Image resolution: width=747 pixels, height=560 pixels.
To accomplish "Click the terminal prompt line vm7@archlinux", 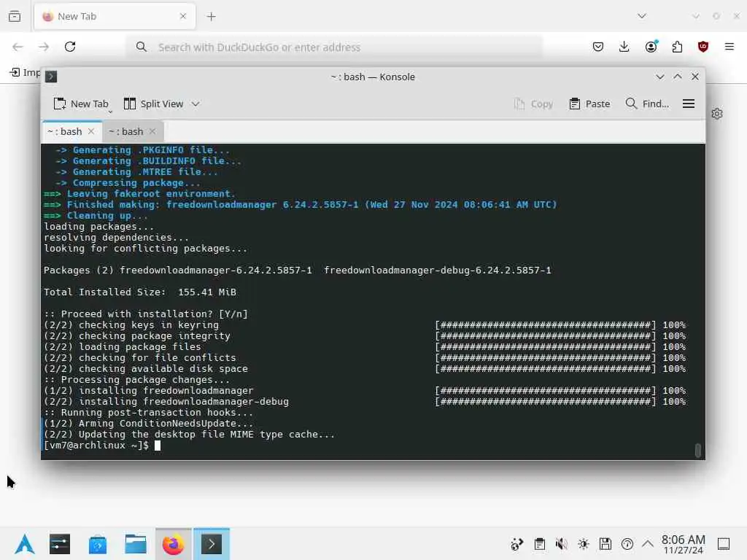I will (96, 446).
